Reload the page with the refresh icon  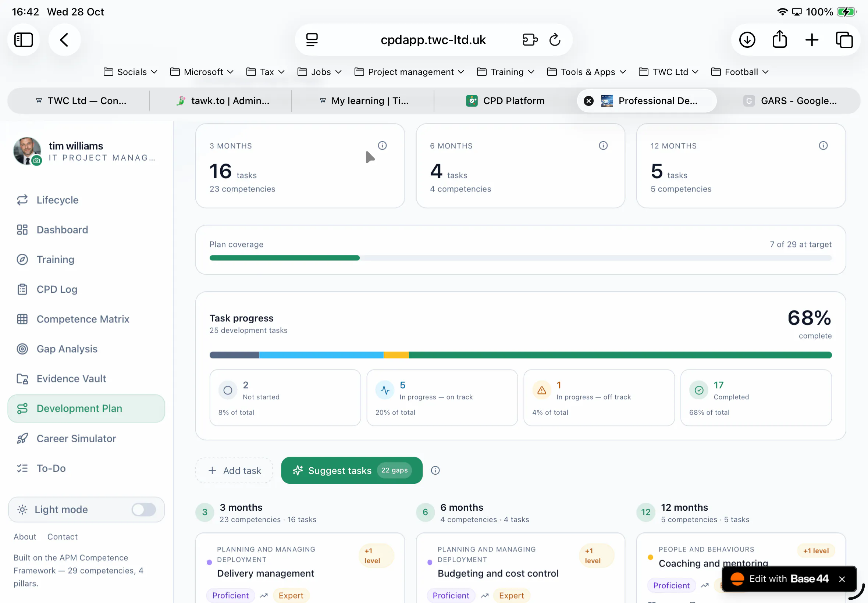tap(555, 40)
